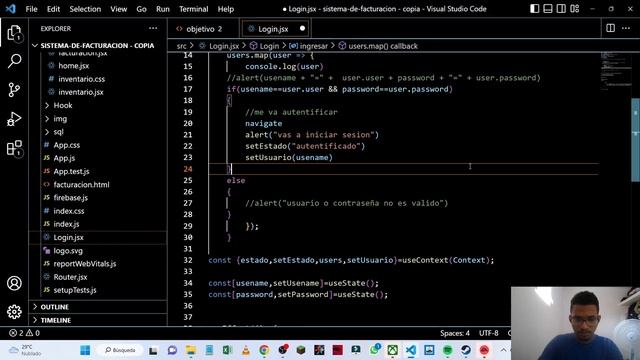Click errors and warnings status indicator
The image size is (640, 360).
[x=24, y=333]
